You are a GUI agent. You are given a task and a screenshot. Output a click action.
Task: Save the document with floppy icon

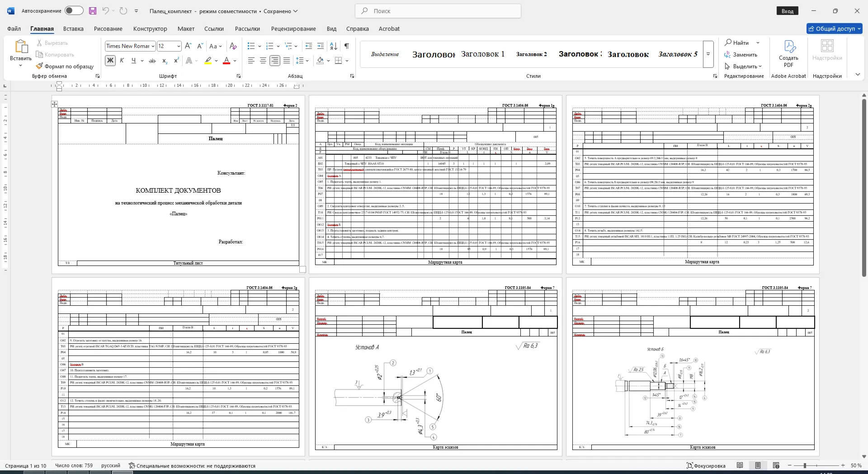point(93,11)
